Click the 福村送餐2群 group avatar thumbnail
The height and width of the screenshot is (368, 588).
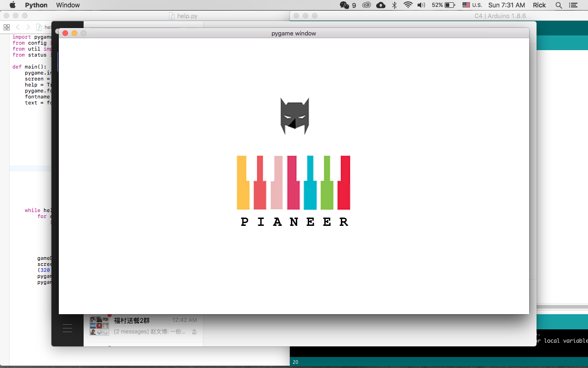click(99, 326)
